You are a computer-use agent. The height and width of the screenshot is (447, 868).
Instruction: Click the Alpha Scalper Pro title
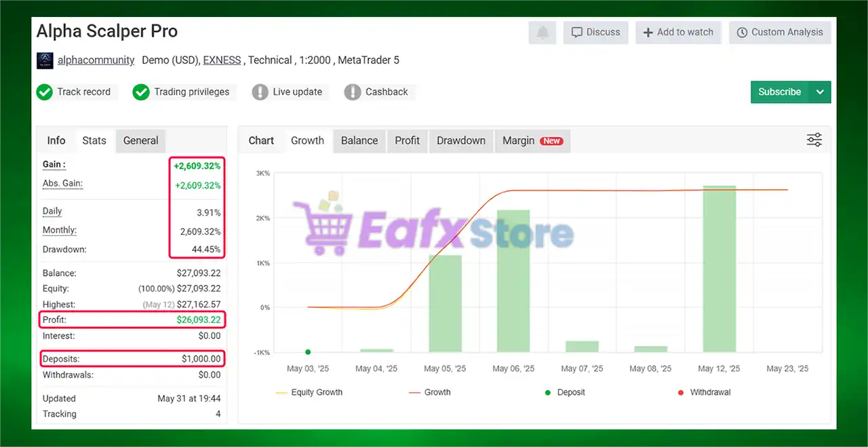[x=107, y=31]
